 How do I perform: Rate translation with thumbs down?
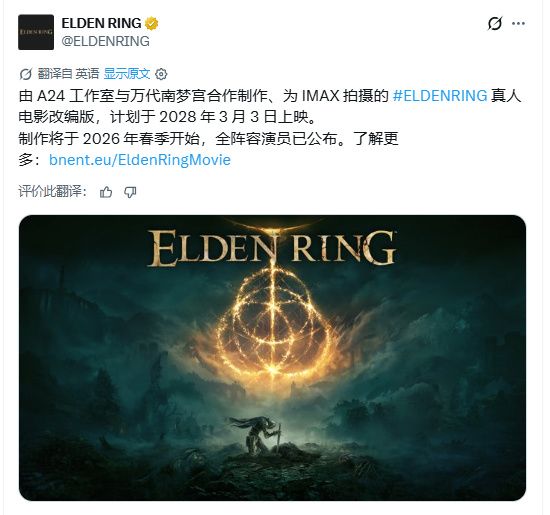[x=130, y=192]
